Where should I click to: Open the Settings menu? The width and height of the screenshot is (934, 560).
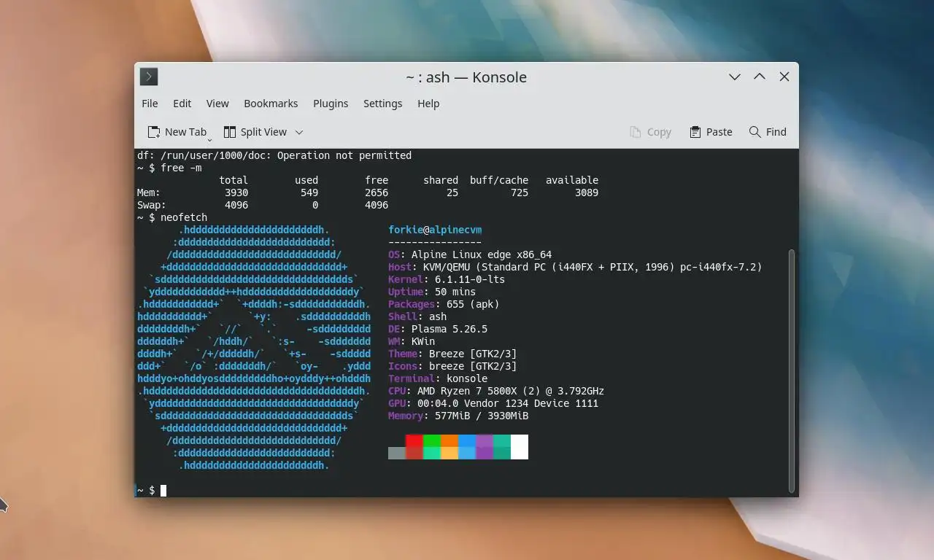click(x=382, y=104)
